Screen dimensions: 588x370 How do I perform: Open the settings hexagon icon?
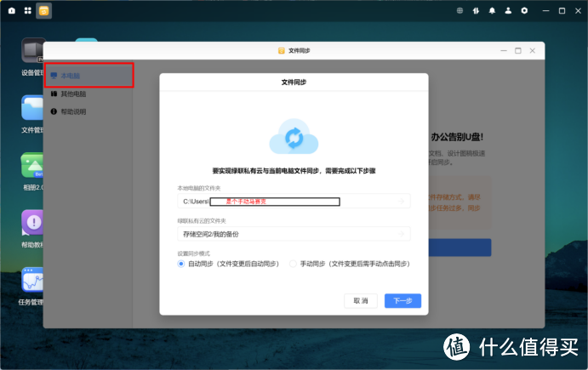click(x=524, y=10)
